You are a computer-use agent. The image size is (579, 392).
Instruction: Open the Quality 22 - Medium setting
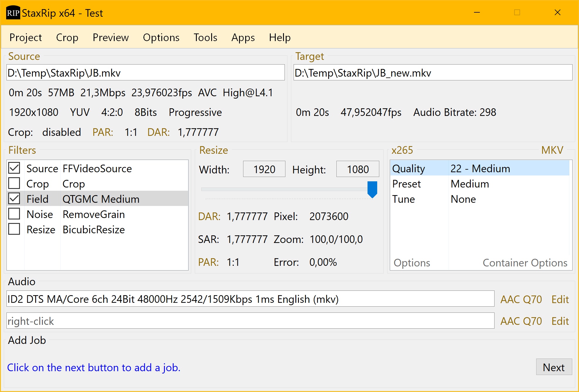point(480,168)
